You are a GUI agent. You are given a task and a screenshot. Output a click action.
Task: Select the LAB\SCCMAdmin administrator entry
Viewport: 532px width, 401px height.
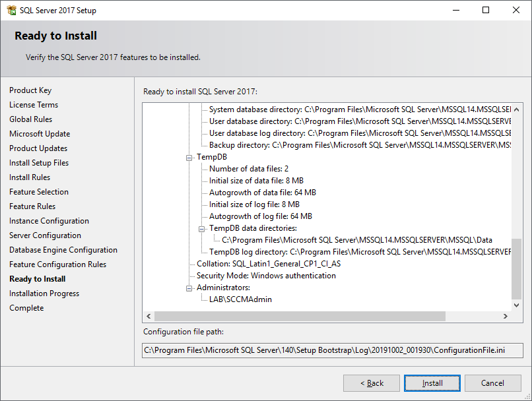tap(240, 299)
